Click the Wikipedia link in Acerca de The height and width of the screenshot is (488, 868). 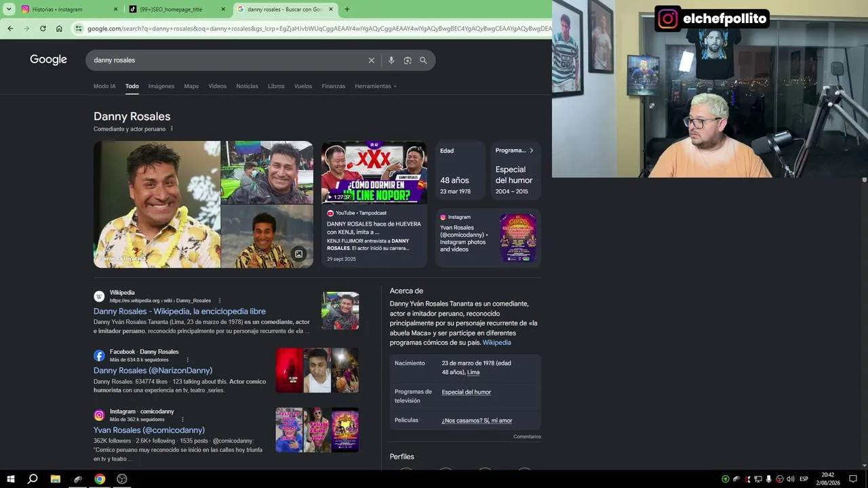click(x=497, y=342)
